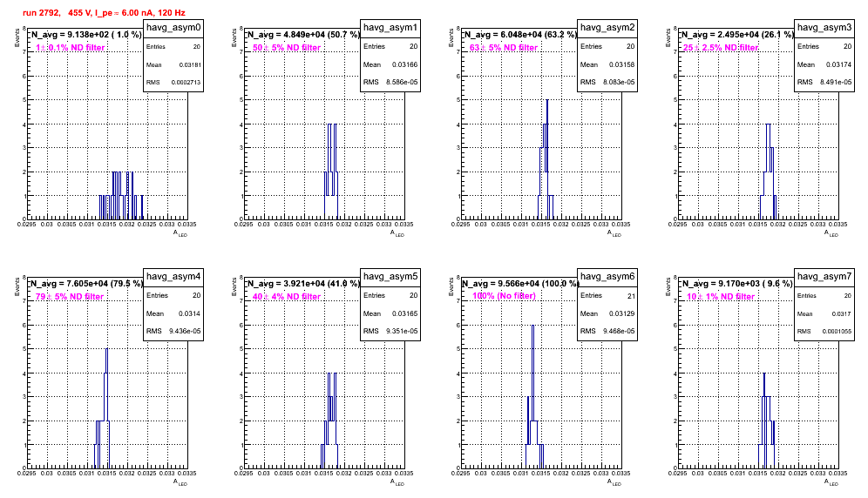Click the 1± 0.1% ND filter label
Image resolution: width=868 pixels, height=498 pixels.
click(x=71, y=48)
